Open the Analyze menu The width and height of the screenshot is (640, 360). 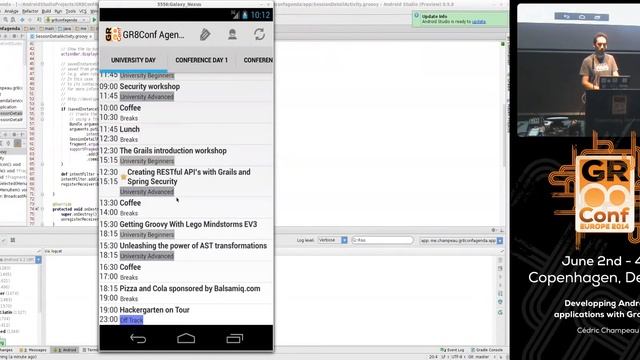11,11
